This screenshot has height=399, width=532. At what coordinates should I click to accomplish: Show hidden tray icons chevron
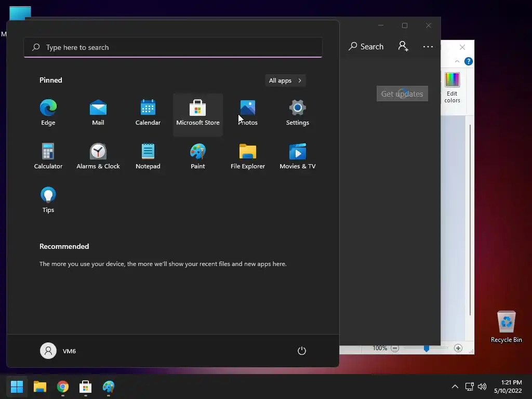click(455, 387)
